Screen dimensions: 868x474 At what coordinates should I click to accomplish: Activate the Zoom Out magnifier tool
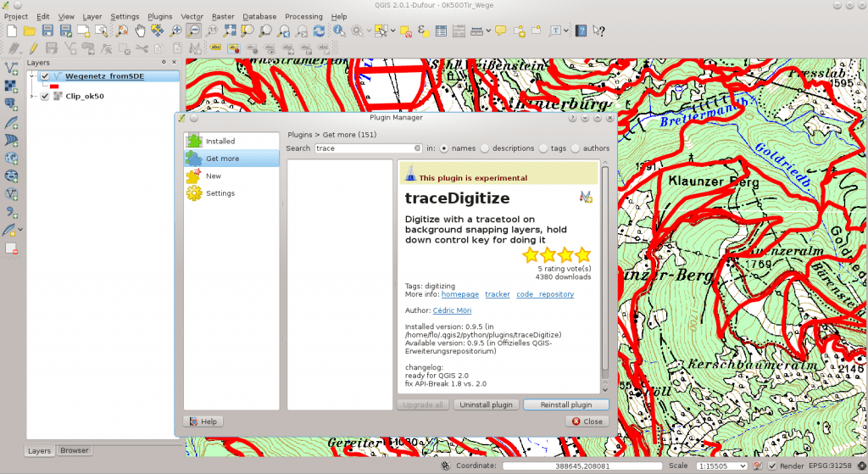point(193,31)
